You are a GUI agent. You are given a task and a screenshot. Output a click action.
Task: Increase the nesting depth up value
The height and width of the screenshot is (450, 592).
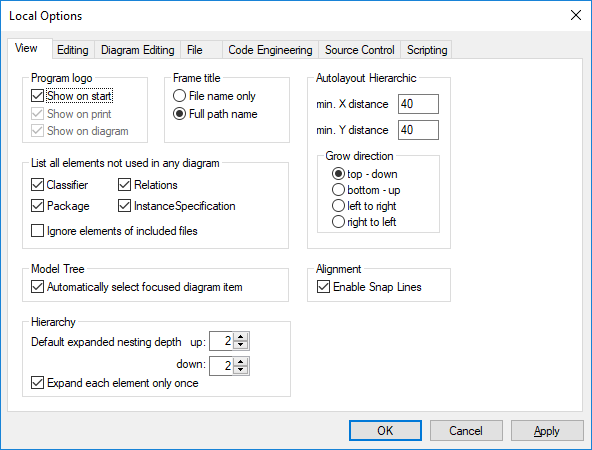pyautogui.click(x=240, y=336)
